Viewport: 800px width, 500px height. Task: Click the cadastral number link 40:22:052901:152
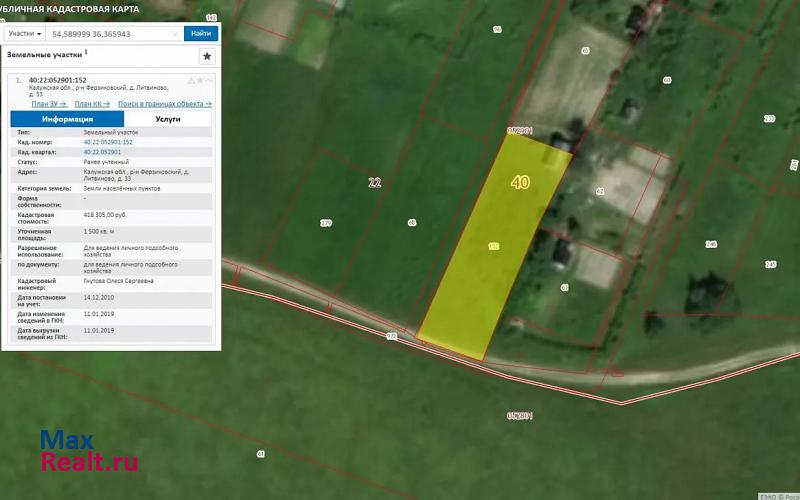(x=108, y=142)
